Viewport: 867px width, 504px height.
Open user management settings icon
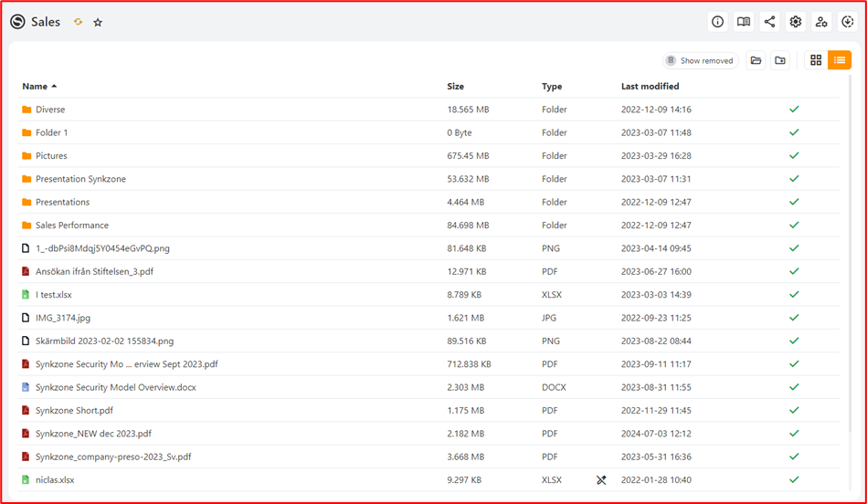(821, 22)
